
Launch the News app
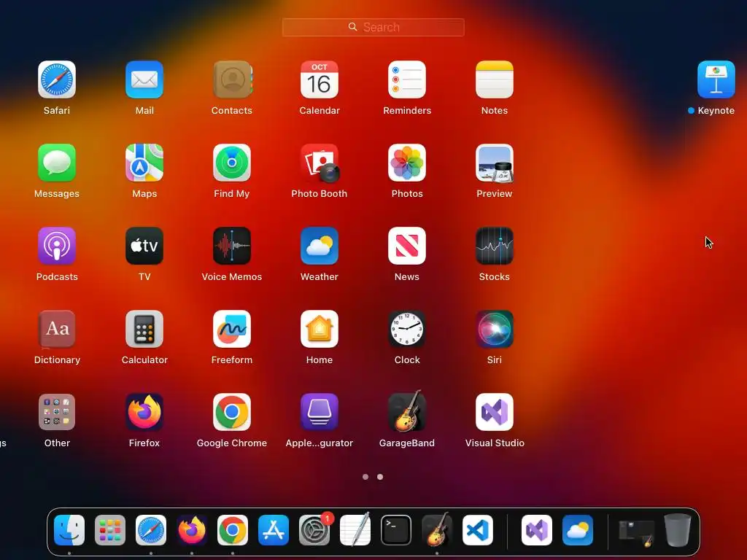pyautogui.click(x=407, y=246)
